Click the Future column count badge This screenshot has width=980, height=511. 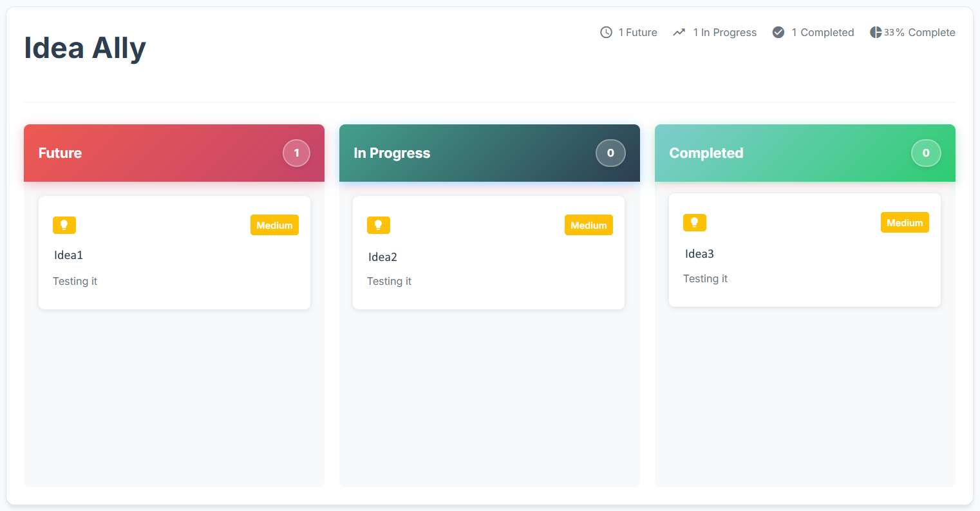296,153
